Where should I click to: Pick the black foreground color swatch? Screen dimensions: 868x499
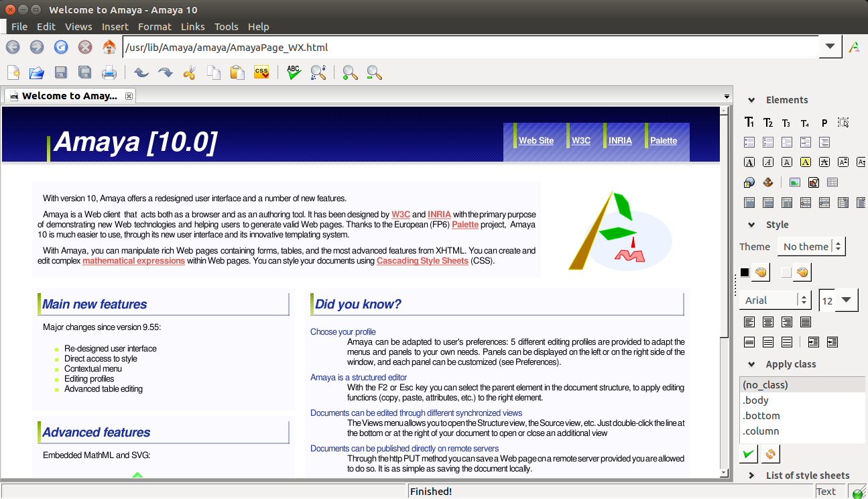(x=745, y=272)
